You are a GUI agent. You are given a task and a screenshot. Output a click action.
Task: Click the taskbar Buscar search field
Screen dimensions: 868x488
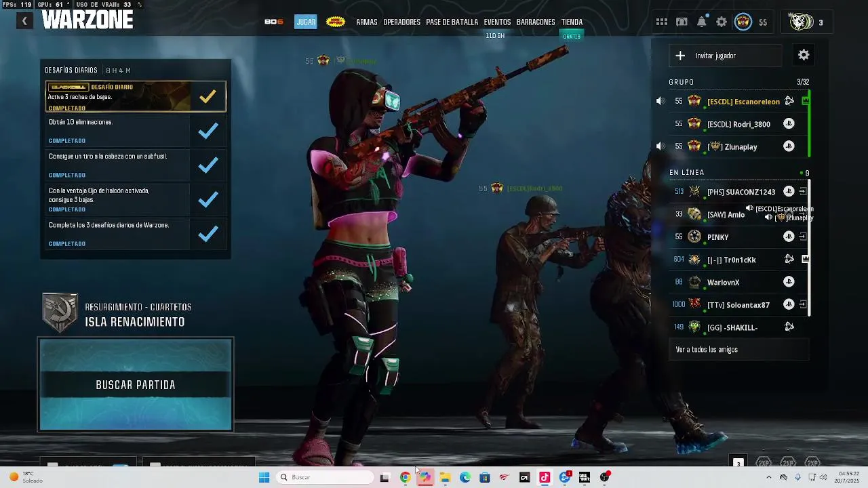pos(326,477)
